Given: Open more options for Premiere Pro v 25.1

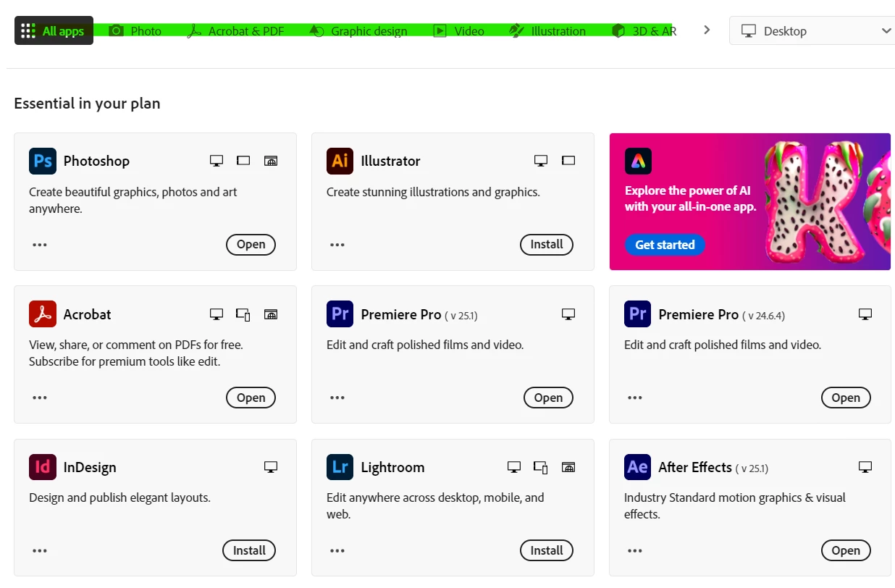Looking at the screenshot, I should coord(337,398).
